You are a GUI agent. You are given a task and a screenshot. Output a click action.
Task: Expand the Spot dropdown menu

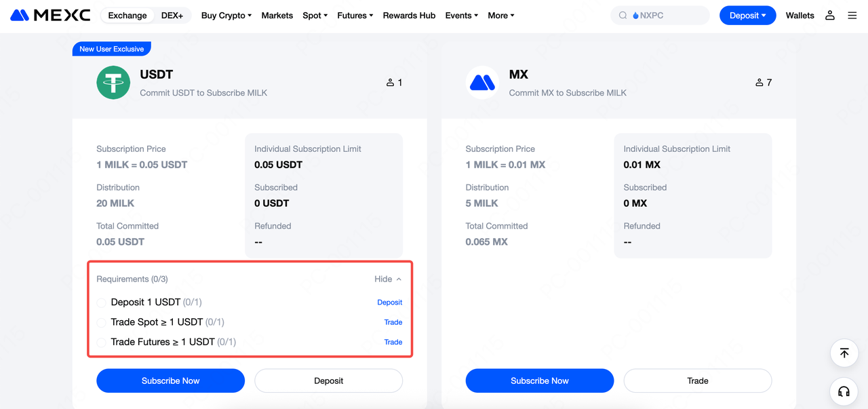315,16
